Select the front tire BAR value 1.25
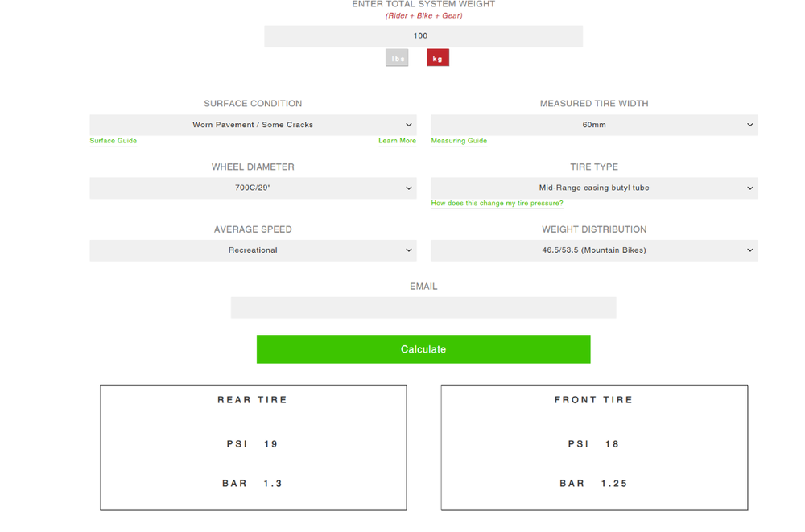Image resolution: width=805 pixels, height=532 pixels. coord(614,484)
